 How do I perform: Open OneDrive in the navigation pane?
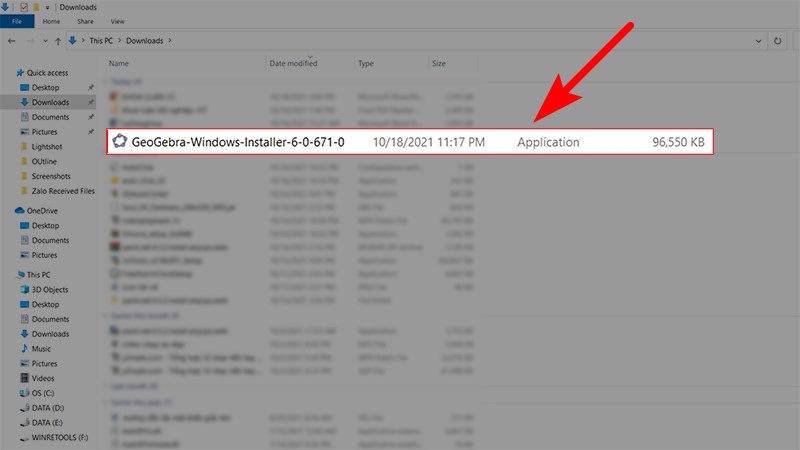[42, 211]
